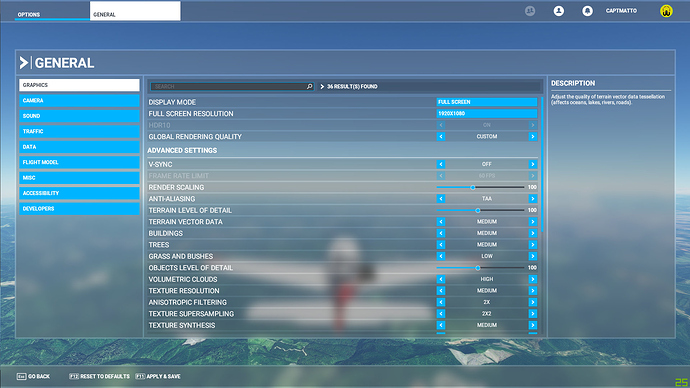Viewport: 690px width, 388px height.
Task: Previous value arrow for Global Rendering Quality
Action: pos(440,137)
